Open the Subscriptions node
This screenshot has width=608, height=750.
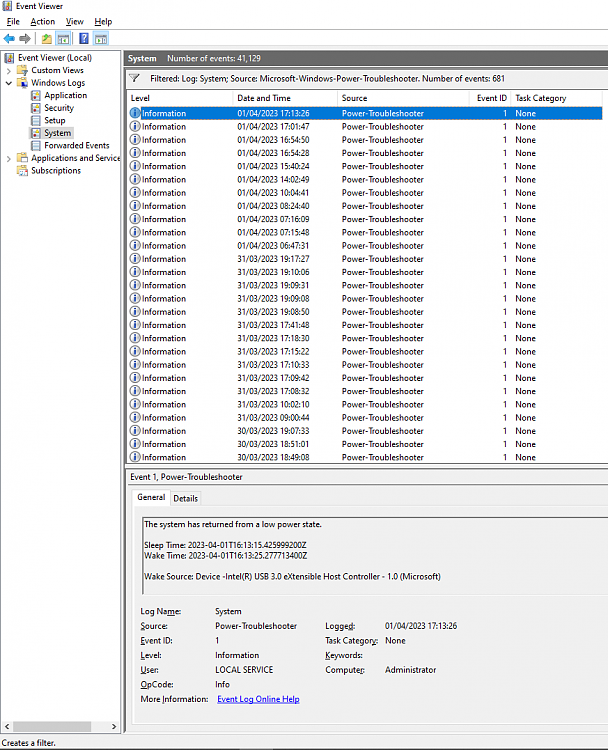[55, 170]
